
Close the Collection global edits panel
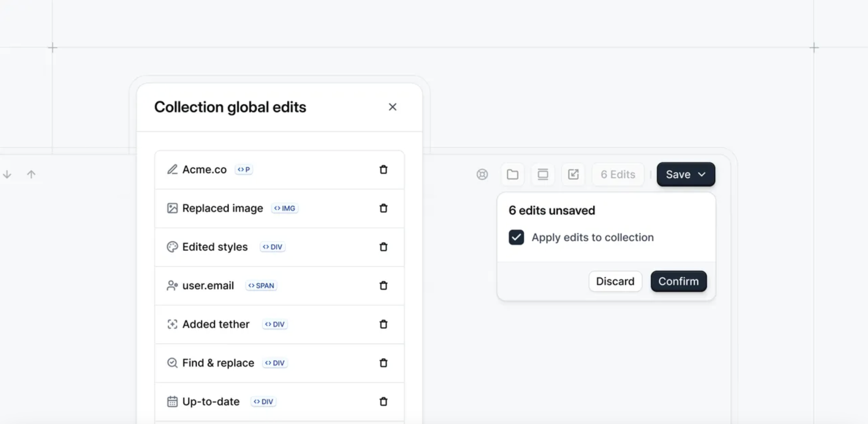pos(392,107)
